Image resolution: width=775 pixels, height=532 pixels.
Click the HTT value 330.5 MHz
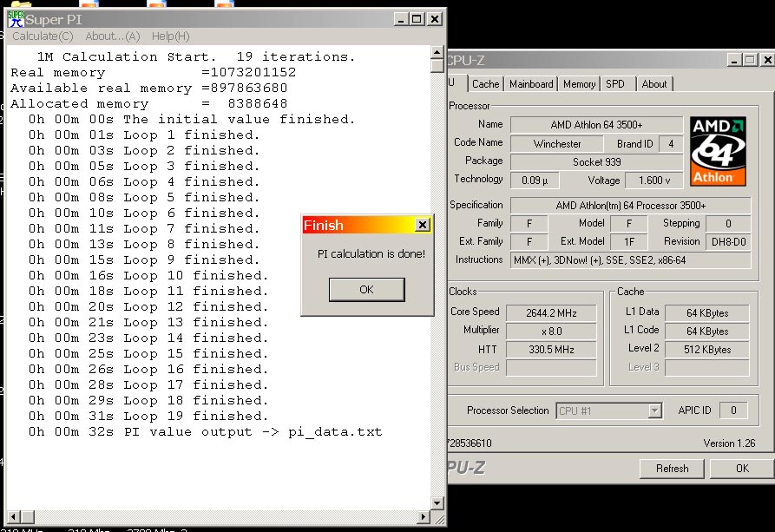pyautogui.click(x=551, y=350)
